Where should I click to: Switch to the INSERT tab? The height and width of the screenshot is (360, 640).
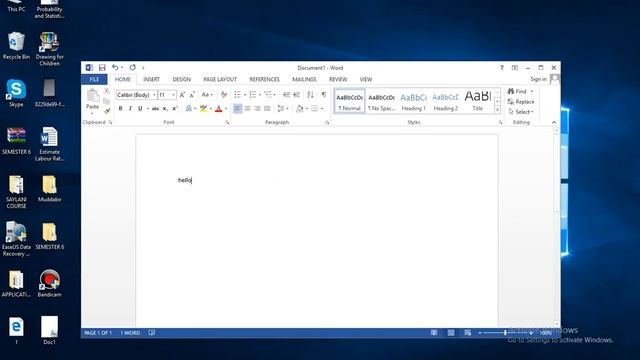(x=151, y=79)
